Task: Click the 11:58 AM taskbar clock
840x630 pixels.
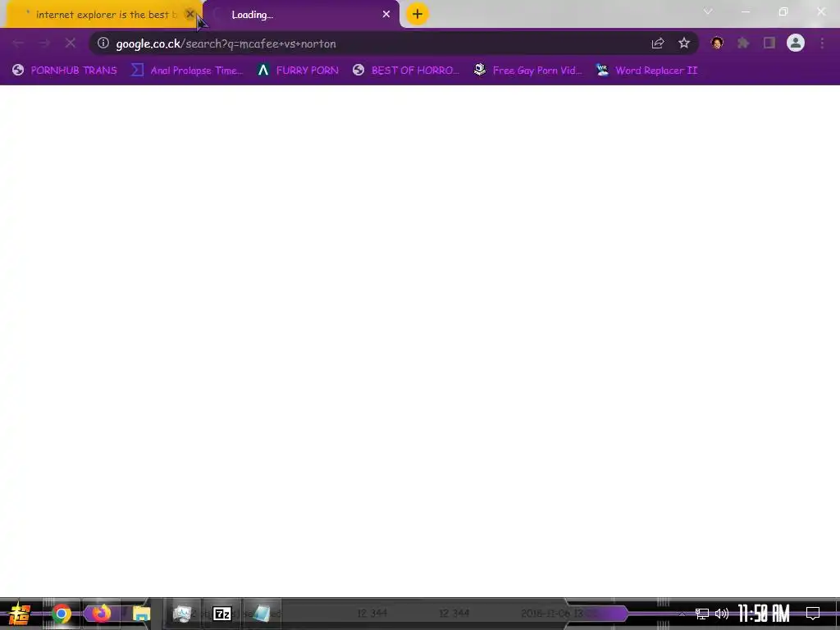Action: (764, 614)
